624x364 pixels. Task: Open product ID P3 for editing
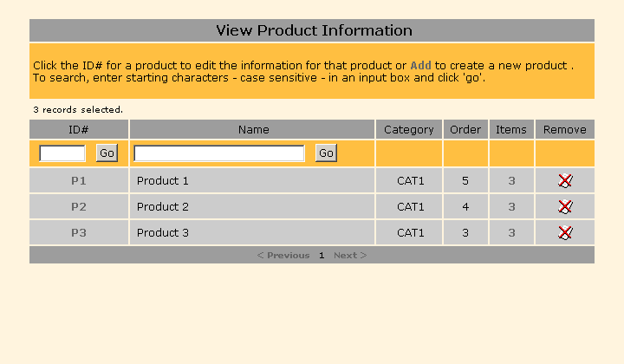pyautogui.click(x=79, y=233)
